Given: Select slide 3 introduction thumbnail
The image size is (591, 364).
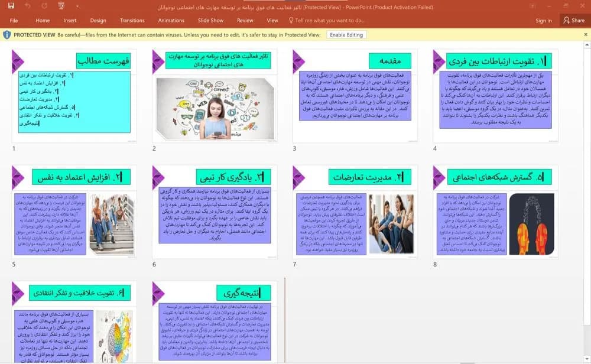Looking at the screenshot, I should tap(355, 96).
